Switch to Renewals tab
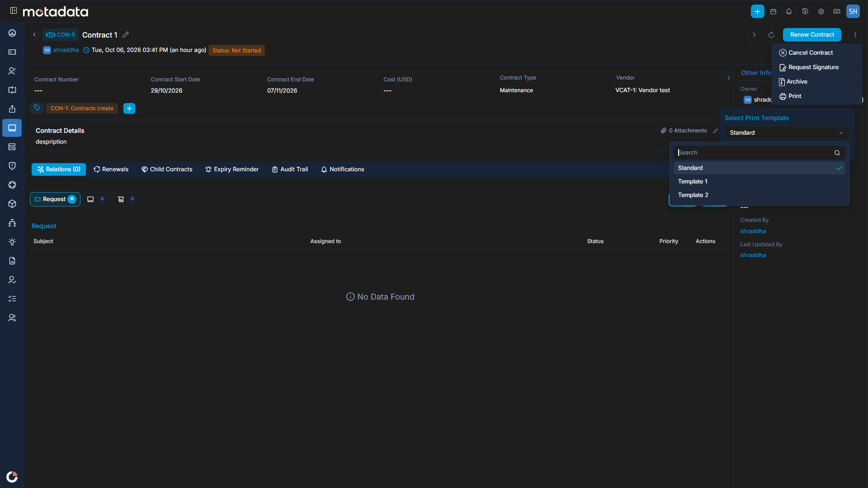 click(111, 169)
